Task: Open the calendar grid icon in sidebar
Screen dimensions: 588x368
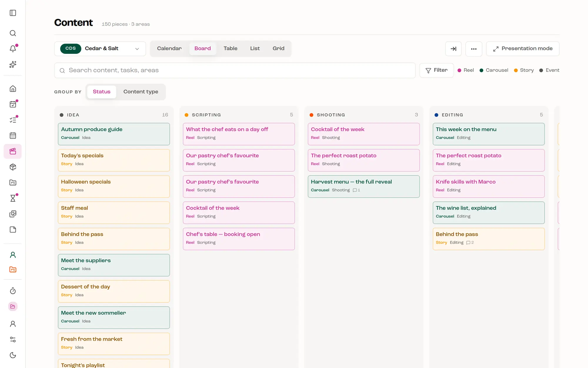Action: tap(13, 135)
